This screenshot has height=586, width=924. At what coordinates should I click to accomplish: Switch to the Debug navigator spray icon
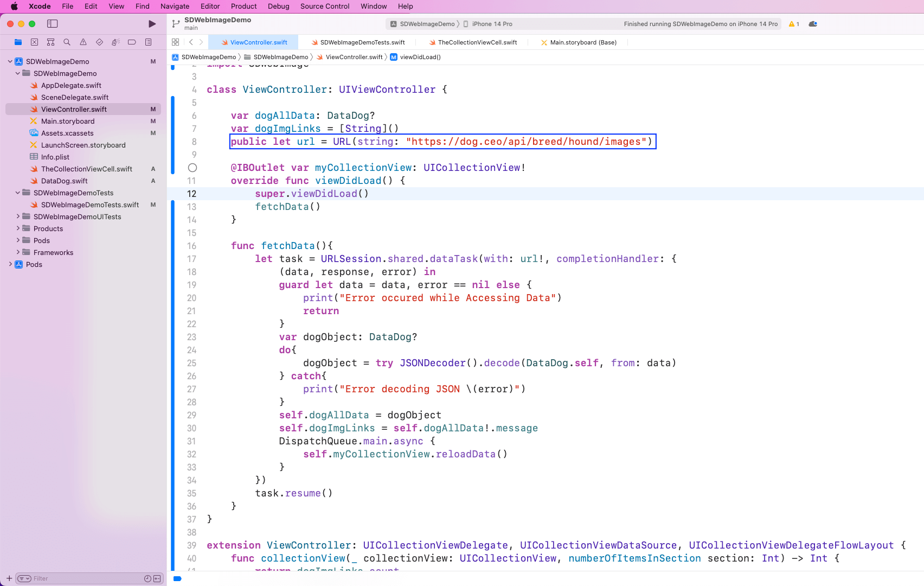(116, 42)
